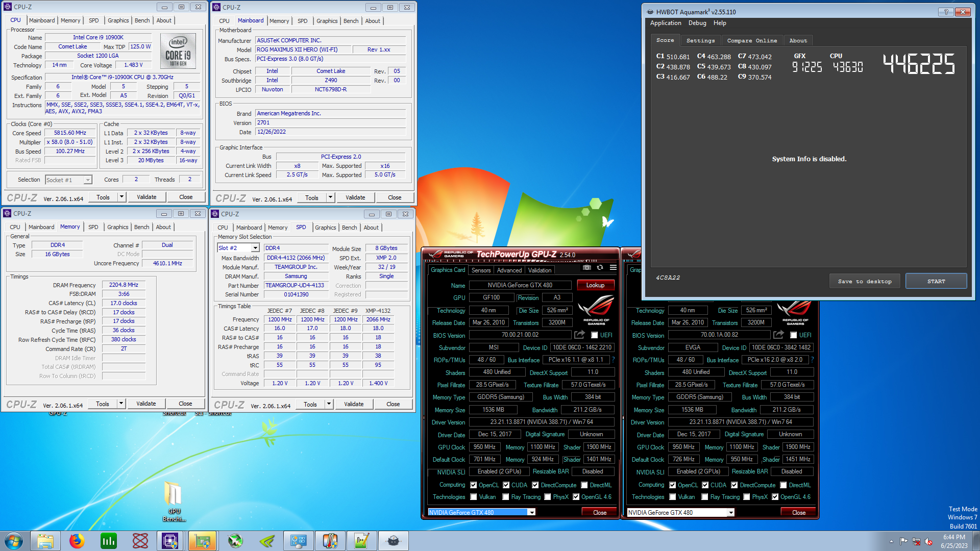Click bus interface question mark in left GPU-Z
Image resolution: width=980 pixels, height=551 pixels.
(x=613, y=360)
